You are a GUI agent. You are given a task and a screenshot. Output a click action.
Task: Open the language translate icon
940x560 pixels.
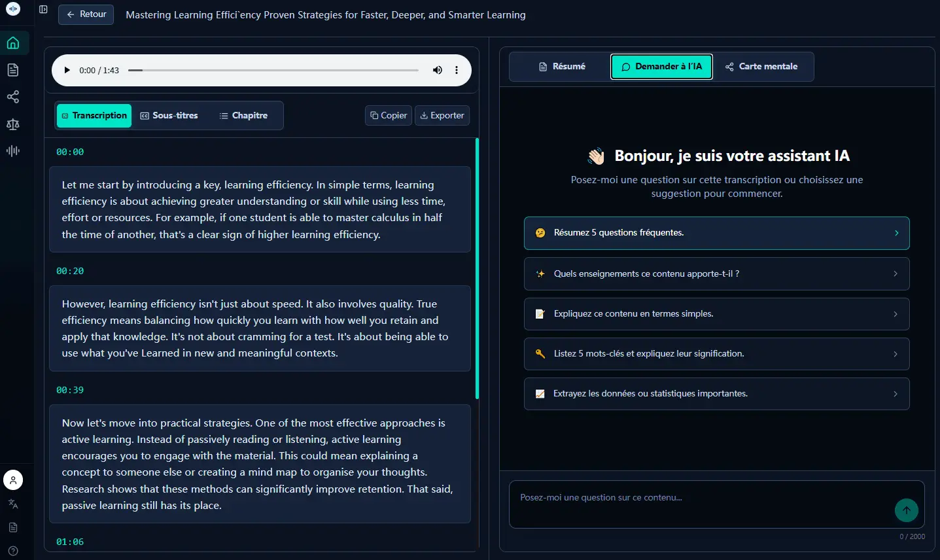coord(13,504)
